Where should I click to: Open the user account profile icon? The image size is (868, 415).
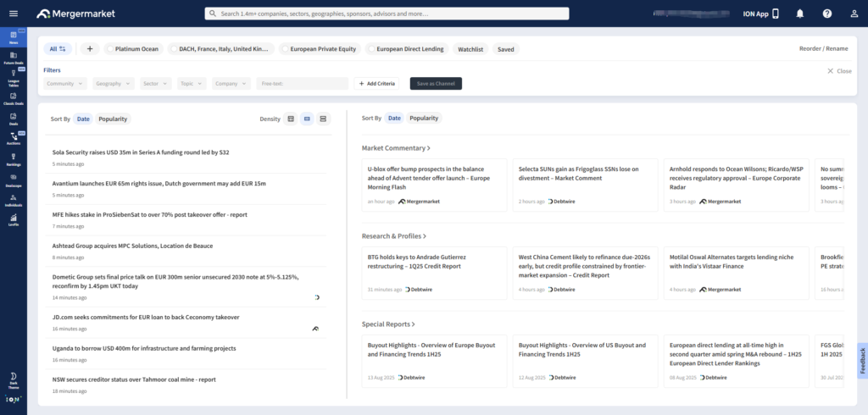tap(854, 14)
